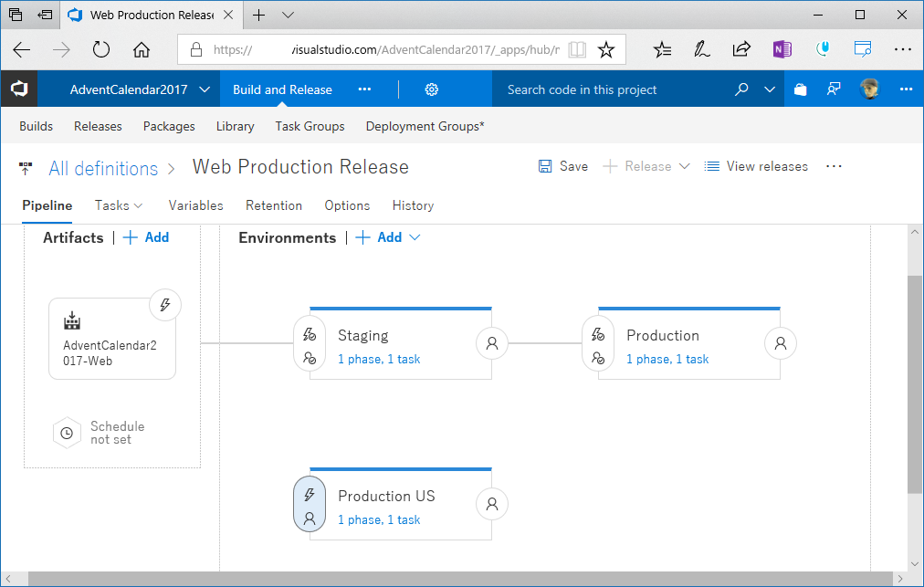The height and width of the screenshot is (587, 924).
Task: Open Production US 1 phase, 1 task link
Action: (379, 519)
